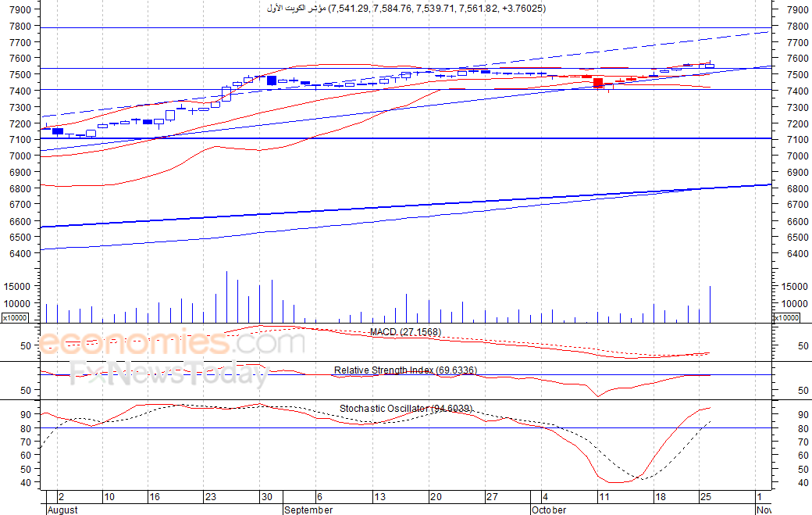Click the economies.com watermark logo
The height and width of the screenshot is (515, 812).
click(172, 343)
